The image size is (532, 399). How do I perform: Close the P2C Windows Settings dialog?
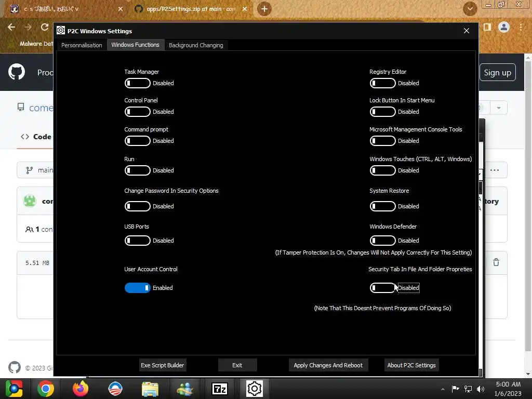point(467,31)
